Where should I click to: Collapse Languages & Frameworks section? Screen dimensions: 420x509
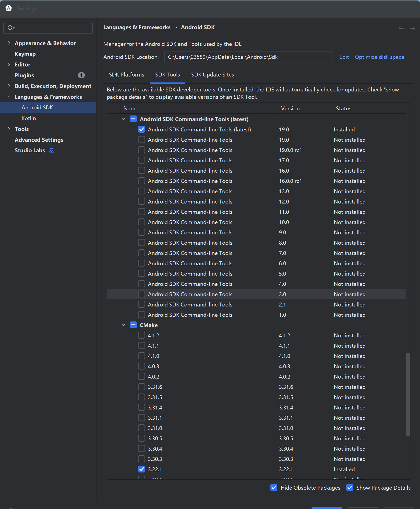tap(9, 97)
